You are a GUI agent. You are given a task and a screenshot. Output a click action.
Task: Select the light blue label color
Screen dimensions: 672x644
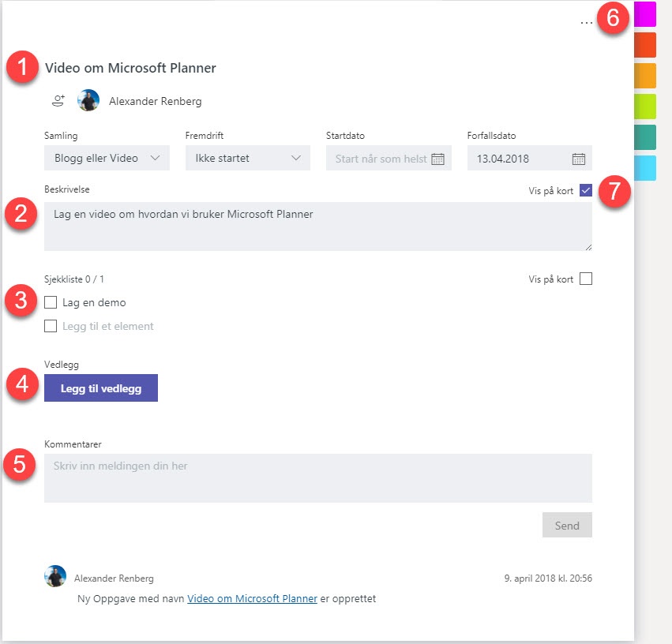click(x=645, y=168)
